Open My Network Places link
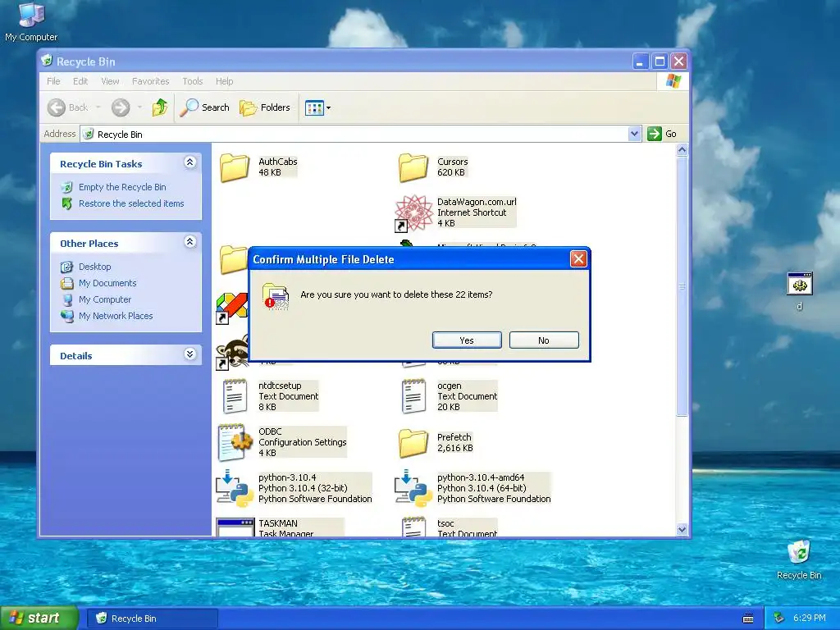 click(116, 316)
